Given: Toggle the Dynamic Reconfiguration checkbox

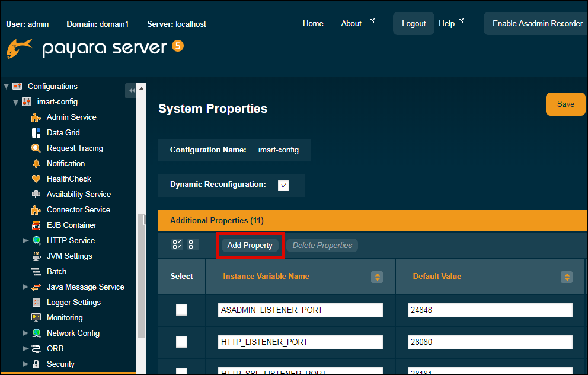Looking at the screenshot, I should 283,185.
